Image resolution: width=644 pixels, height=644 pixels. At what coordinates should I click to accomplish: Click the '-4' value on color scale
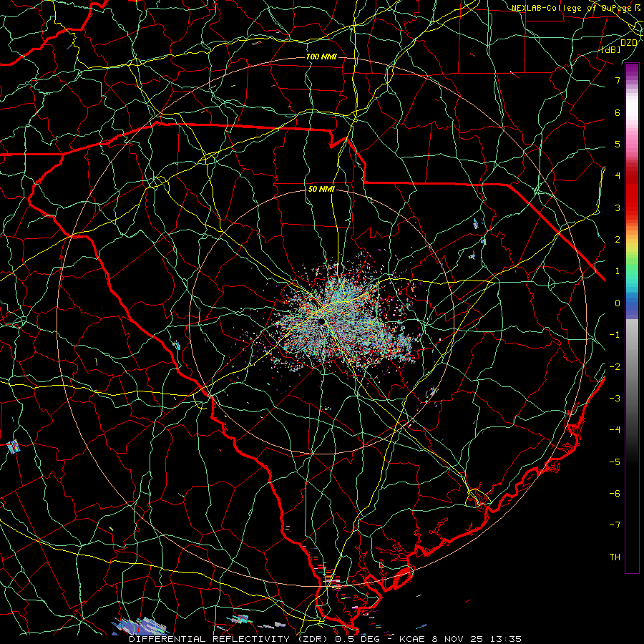[x=615, y=430]
